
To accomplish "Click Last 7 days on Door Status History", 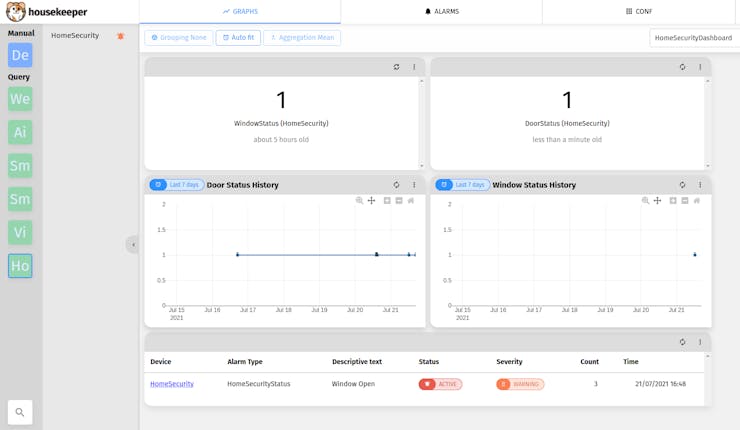I will 177,185.
